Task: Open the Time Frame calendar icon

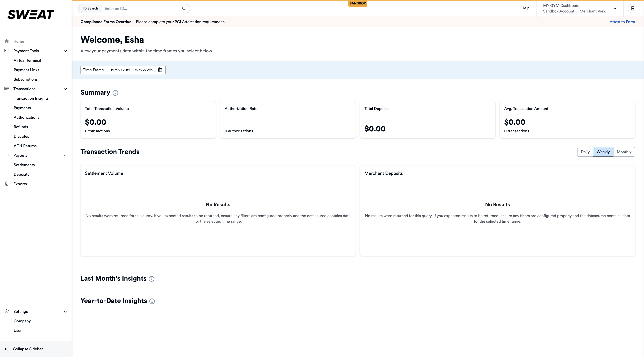Action: (160, 70)
